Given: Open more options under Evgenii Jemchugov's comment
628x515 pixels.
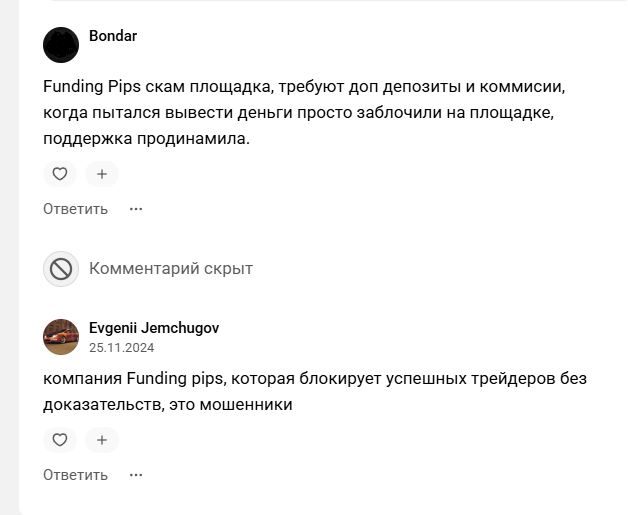Looking at the screenshot, I should 136,475.
